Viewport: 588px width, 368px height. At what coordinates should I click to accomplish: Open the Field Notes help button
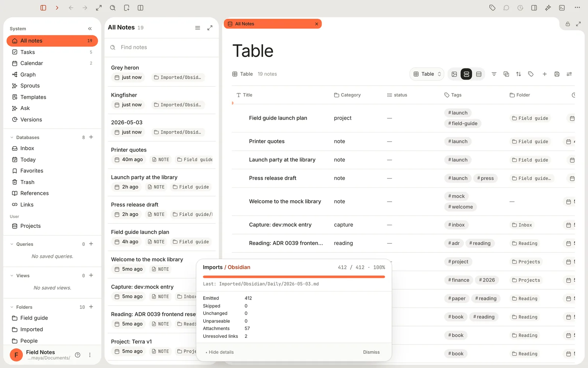[78, 355]
